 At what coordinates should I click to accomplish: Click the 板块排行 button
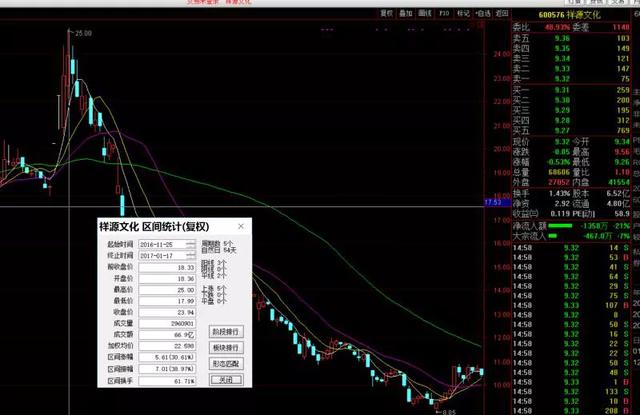(226, 347)
